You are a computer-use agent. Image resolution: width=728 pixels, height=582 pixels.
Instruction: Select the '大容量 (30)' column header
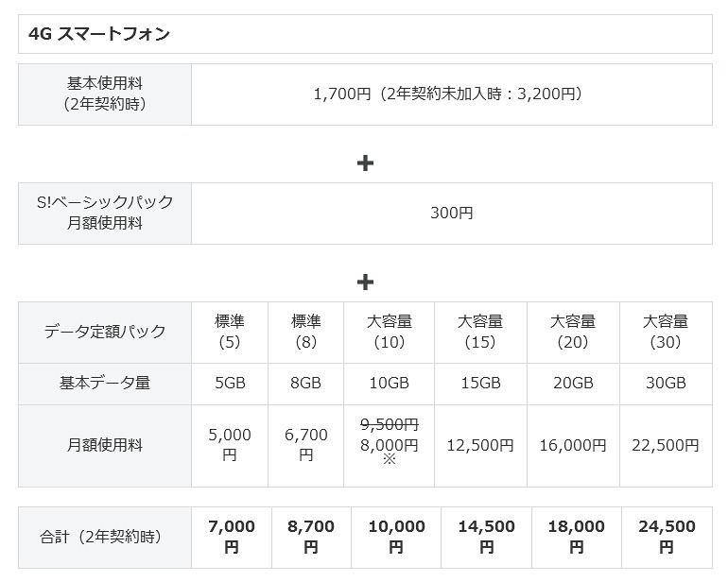pos(666,333)
